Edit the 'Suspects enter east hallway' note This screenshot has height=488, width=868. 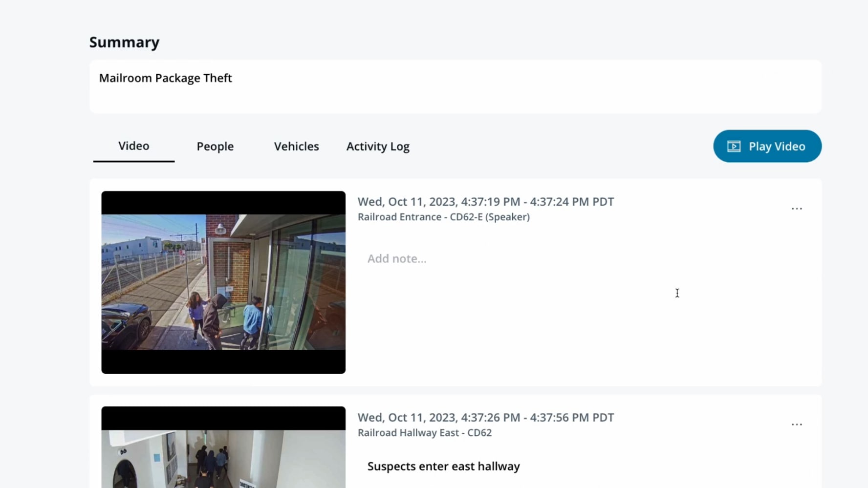coord(443,466)
